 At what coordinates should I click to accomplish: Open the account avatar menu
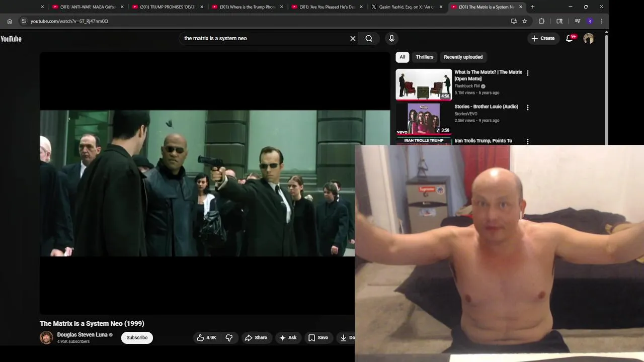point(588,38)
